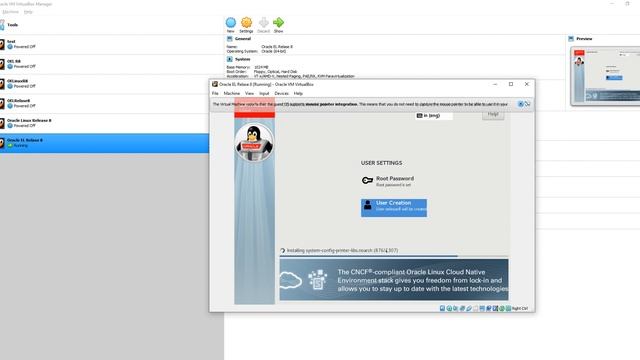
Task: Click the installation progress bar
Action: click(x=394, y=256)
